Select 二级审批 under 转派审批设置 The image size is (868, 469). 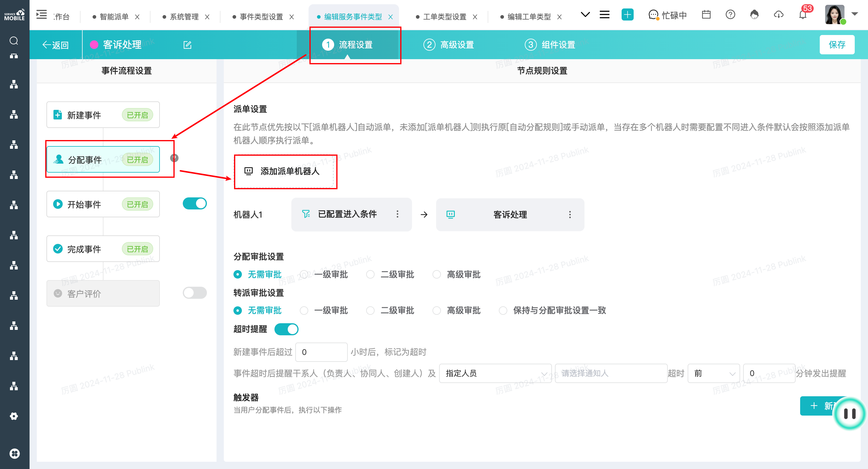[390, 311]
